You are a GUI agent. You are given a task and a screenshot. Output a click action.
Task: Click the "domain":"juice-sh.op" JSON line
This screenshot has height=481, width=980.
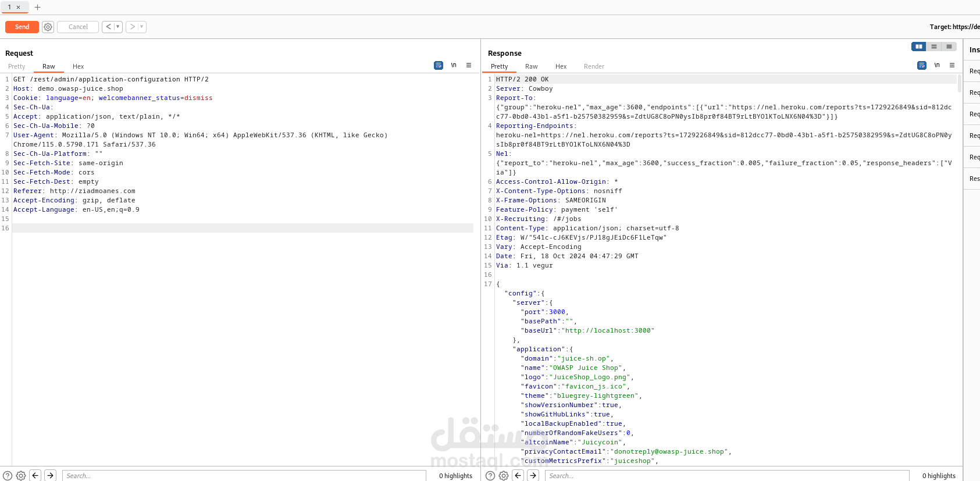click(x=567, y=358)
